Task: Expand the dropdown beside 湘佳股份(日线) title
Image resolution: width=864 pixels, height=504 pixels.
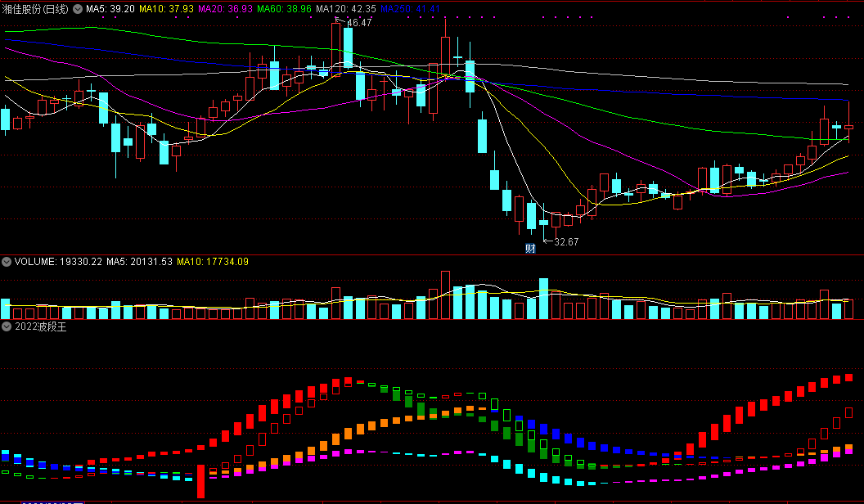Action: (x=78, y=9)
